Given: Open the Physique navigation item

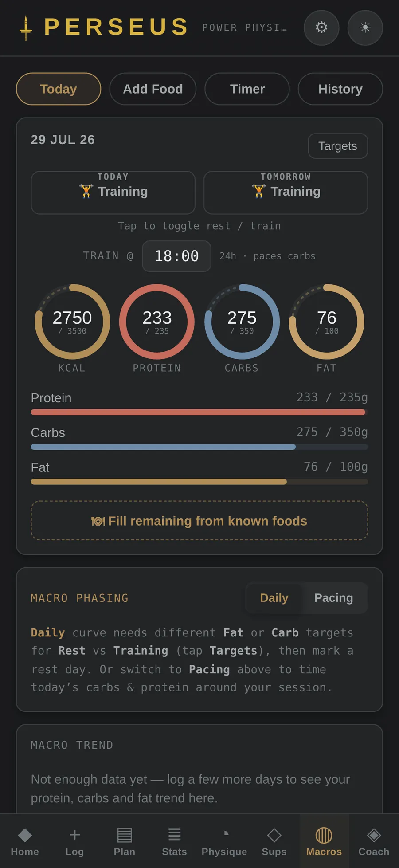Looking at the screenshot, I should (224, 841).
